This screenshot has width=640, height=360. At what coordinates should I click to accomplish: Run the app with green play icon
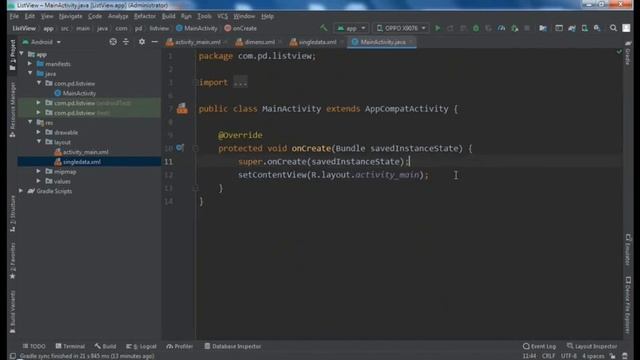(x=438, y=28)
